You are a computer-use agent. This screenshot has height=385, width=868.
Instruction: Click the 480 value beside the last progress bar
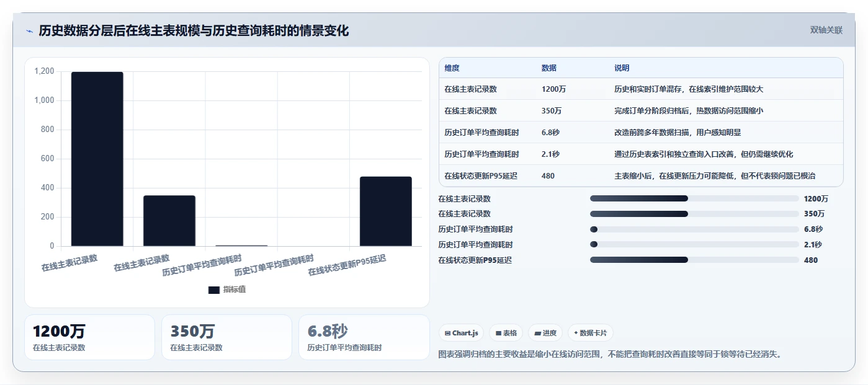click(x=811, y=260)
